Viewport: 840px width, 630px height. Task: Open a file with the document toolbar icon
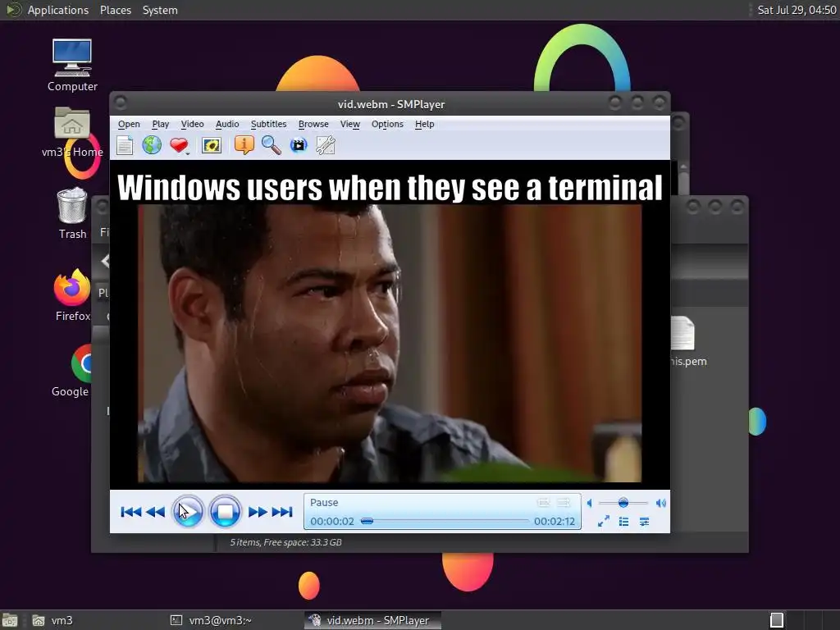pyautogui.click(x=125, y=145)
